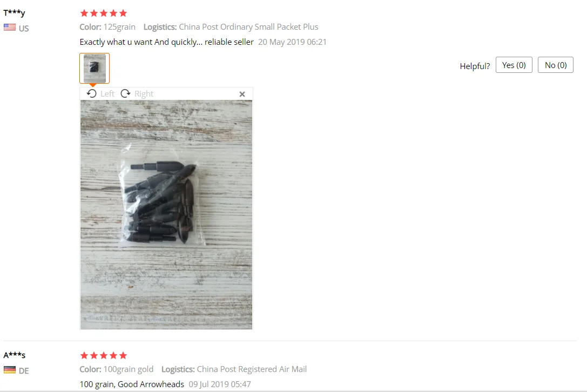Click the 'Left' rotate label
The width and height of the screenshot is (587, 392).
[x=107, y=94]
